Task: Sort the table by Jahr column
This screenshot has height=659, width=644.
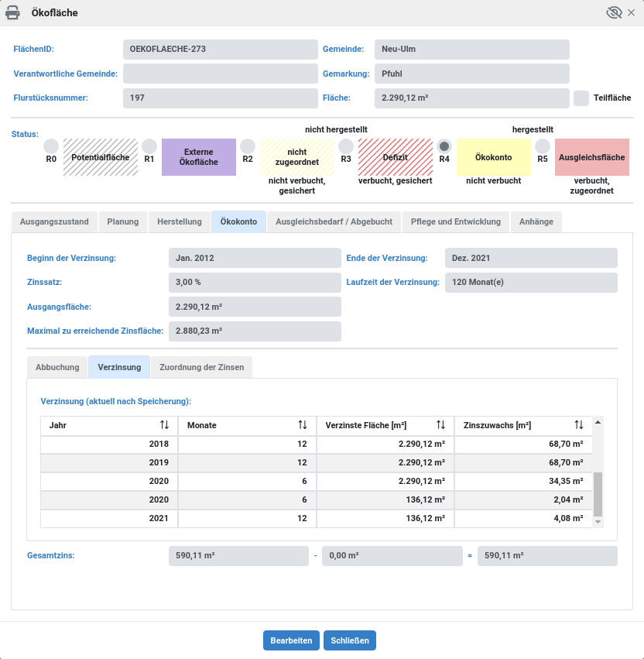Action: (166, 425)
